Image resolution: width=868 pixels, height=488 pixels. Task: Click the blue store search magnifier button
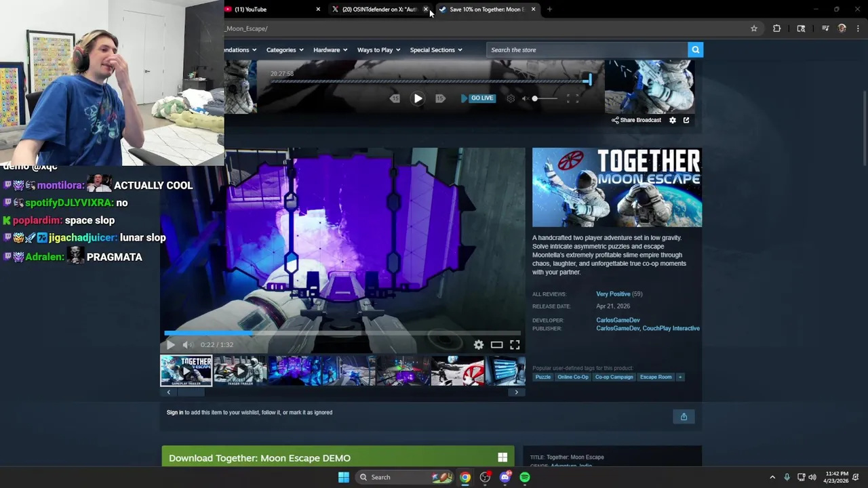[695, 49]
